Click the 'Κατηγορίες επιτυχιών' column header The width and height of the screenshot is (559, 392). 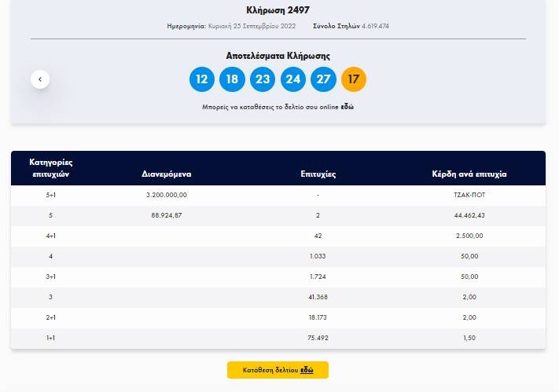click(x=51, y=167)
